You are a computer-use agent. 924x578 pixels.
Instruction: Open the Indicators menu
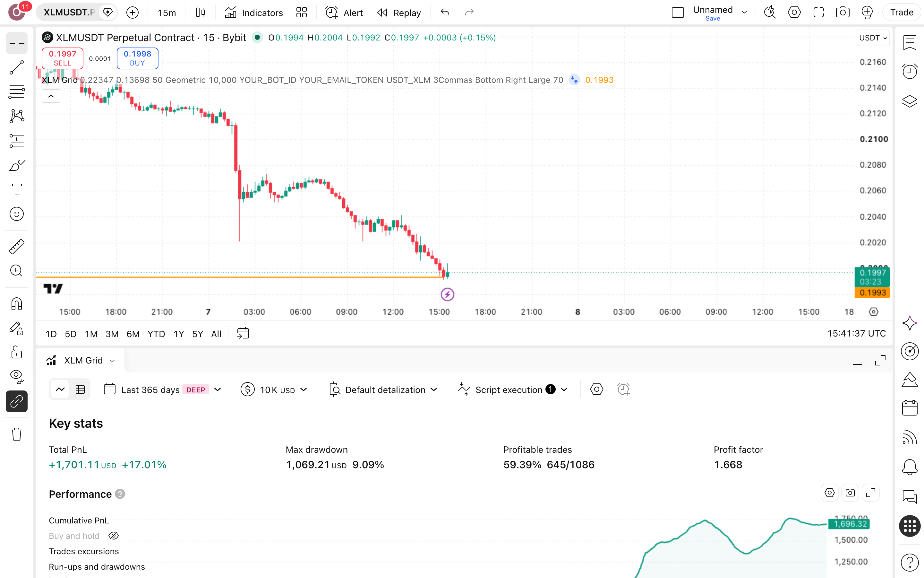pos(254,13)
